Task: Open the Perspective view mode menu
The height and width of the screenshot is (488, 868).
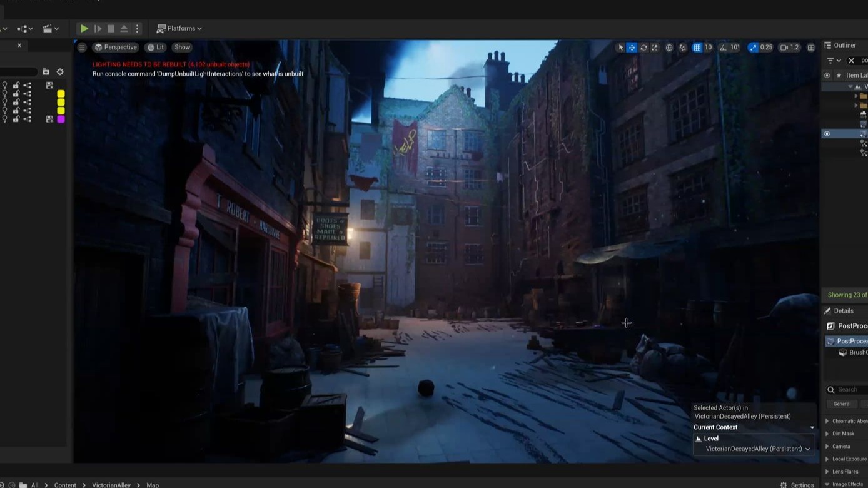Action: click(116, 47)
